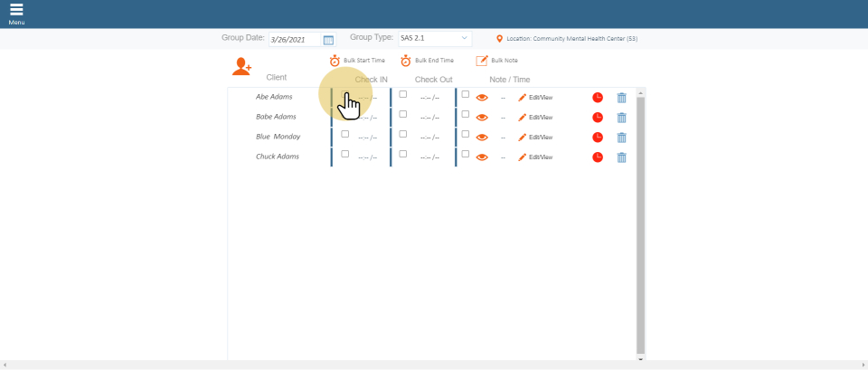Select the Note checkbox for Chuck Adams
868x371 pixels.
pos(466,154)
